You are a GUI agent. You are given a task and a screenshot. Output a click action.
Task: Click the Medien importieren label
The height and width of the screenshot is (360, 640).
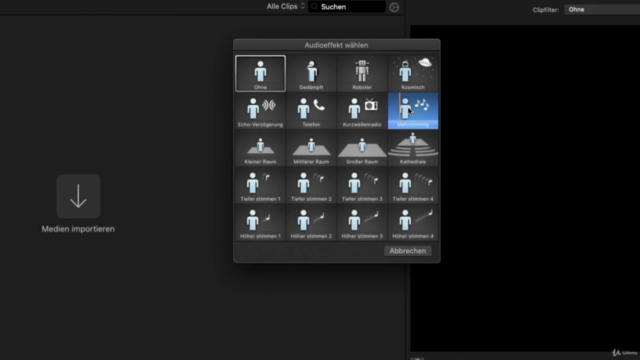point(78,229)
